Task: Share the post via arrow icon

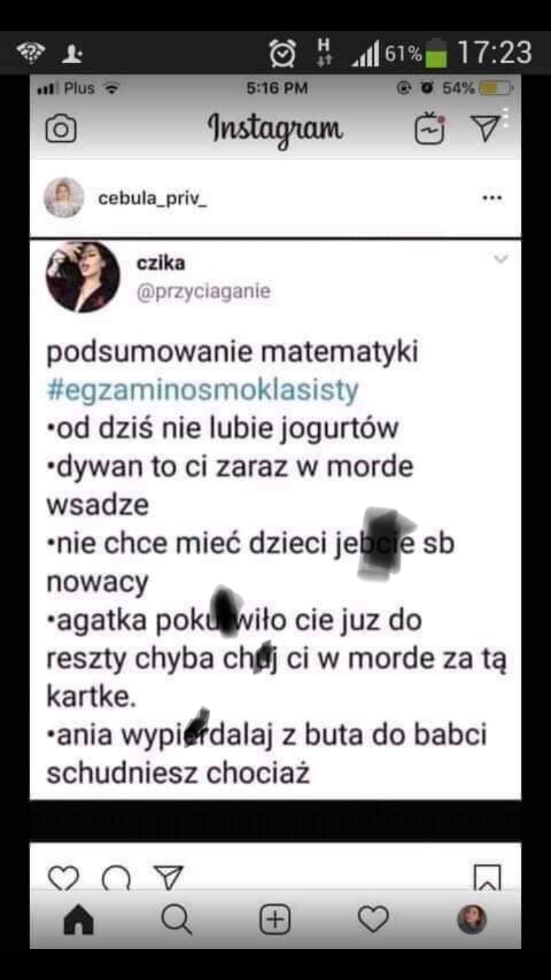Action: pos(168,876)
